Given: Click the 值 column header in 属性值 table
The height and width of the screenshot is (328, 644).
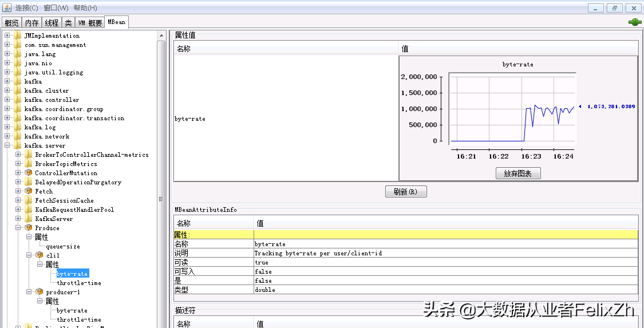Looking at the screenshot, I should 518,49.
